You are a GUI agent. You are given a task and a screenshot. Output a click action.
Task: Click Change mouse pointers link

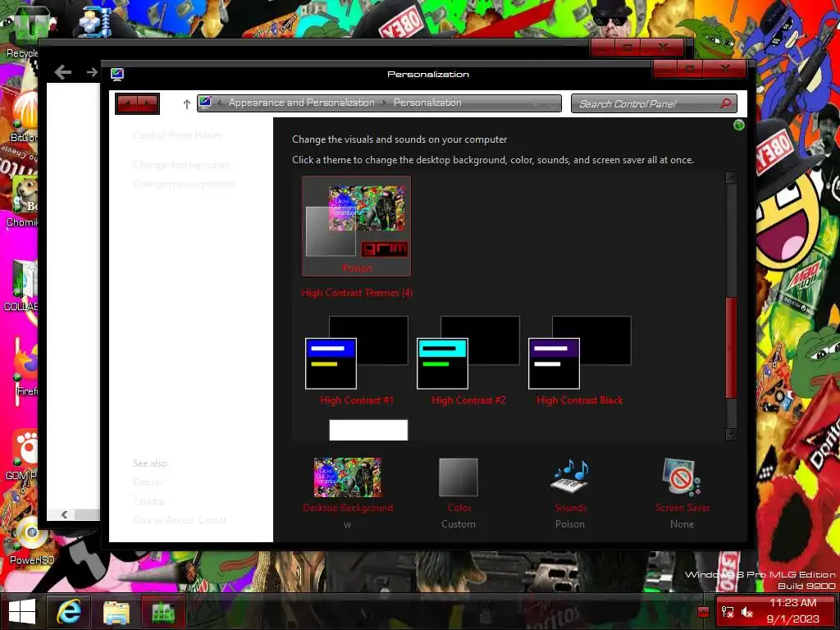[x=185, y=184]
